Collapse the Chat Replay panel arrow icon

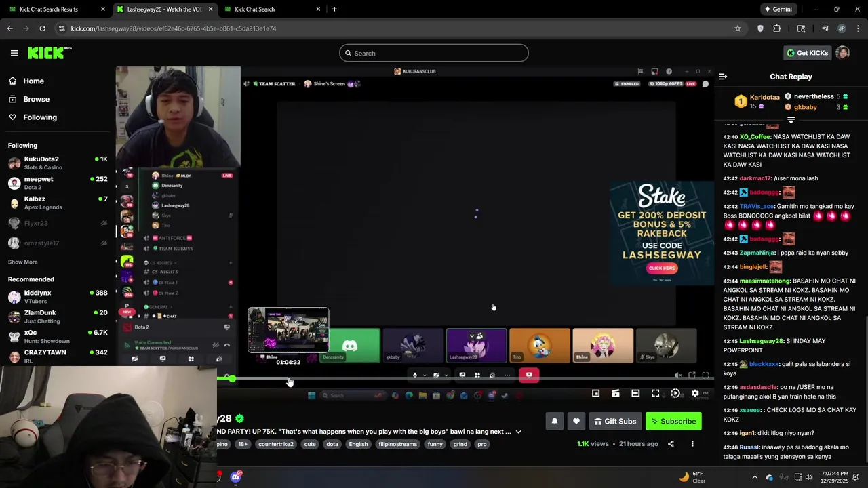click(x=723, y=77)
